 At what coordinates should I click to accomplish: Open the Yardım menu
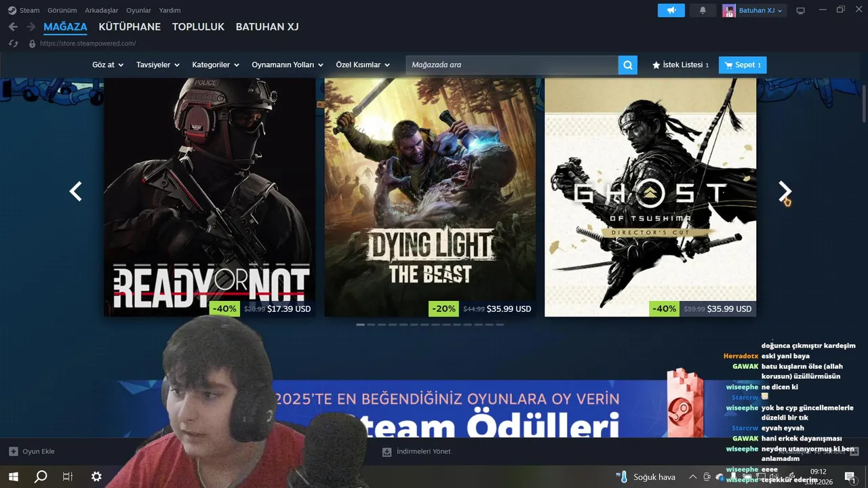(x=170, y=10)
